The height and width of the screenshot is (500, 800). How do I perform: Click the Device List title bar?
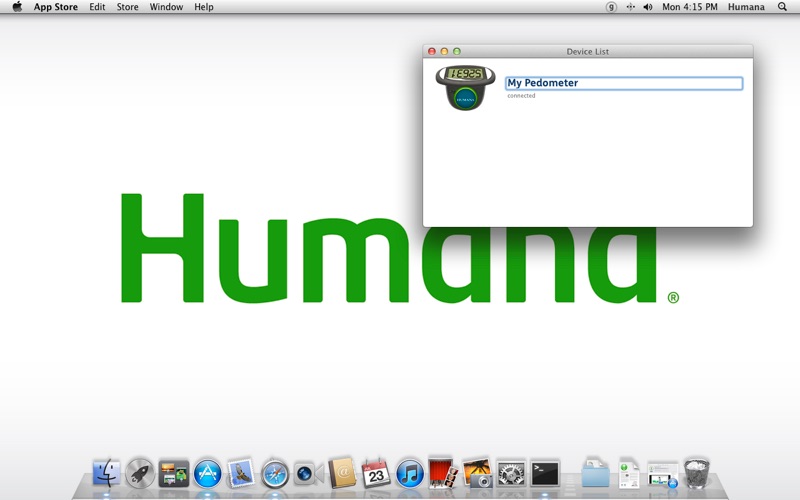[588, 52]
